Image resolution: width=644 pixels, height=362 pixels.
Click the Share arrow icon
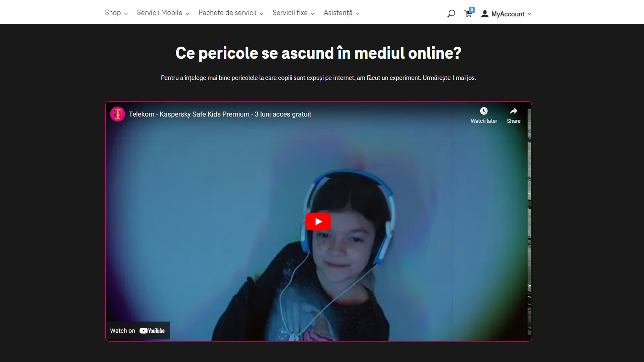[x=514, y=111]
